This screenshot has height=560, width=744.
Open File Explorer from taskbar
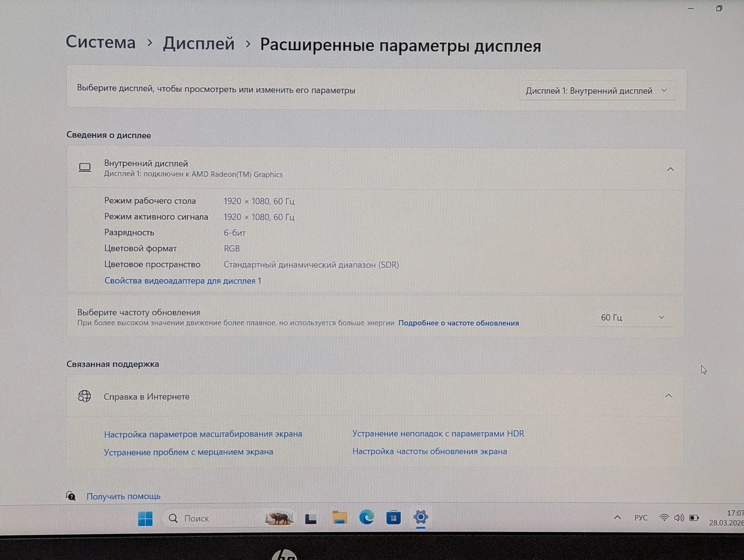click(x=339, y=518)
